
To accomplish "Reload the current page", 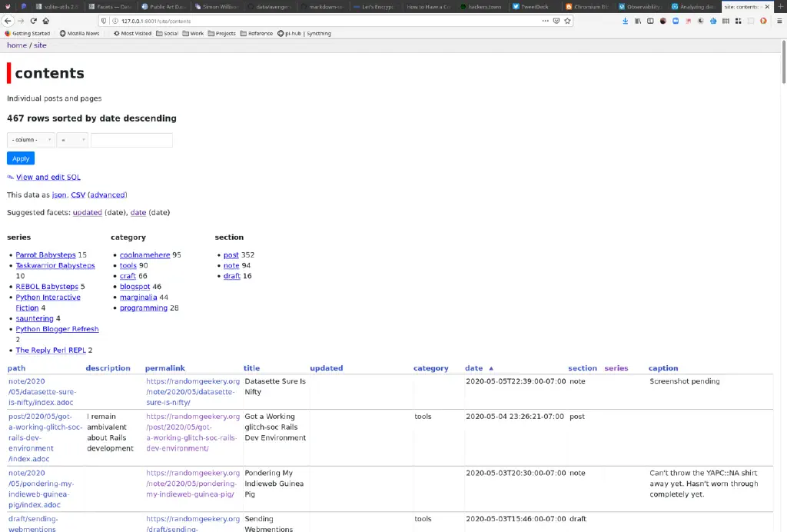I will (34, 21).
